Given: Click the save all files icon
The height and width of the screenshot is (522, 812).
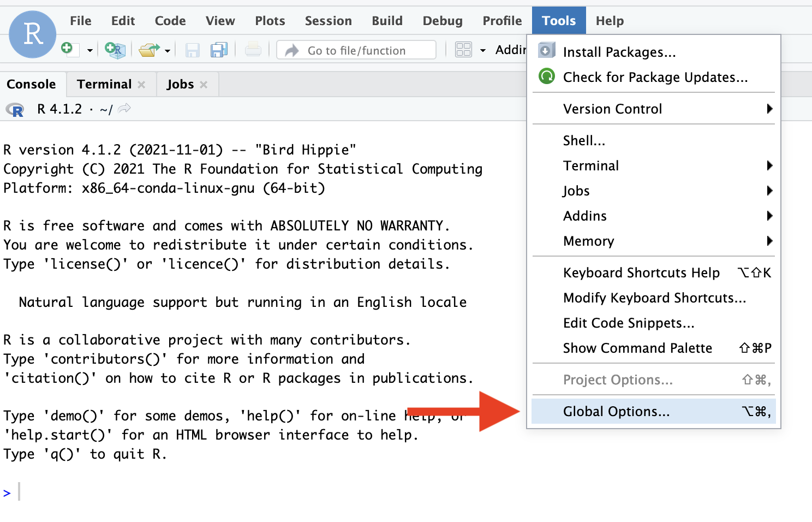Looking at the screenshot, I should pyautogui.click(x=219, y=50).
